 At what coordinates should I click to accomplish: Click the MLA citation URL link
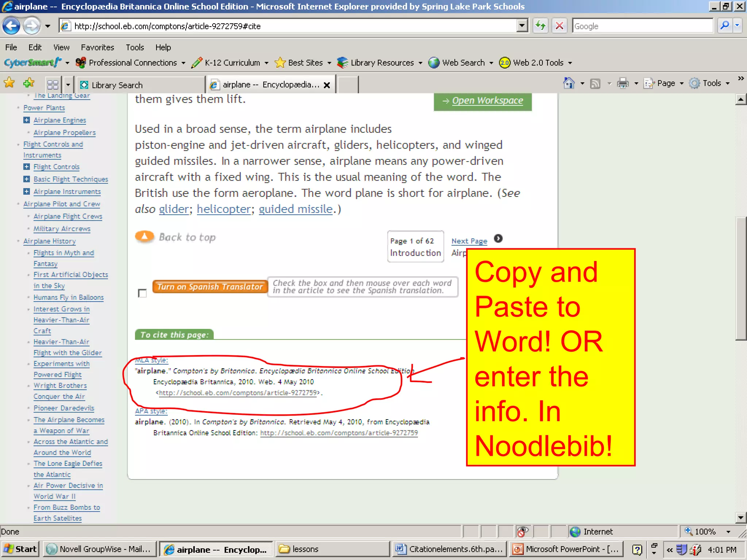(x=238, y=393)
